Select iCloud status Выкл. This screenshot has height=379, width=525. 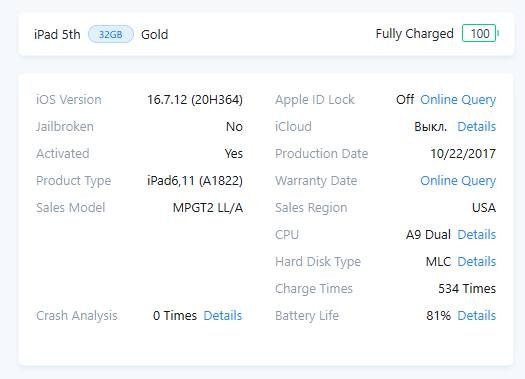(431, 127)
